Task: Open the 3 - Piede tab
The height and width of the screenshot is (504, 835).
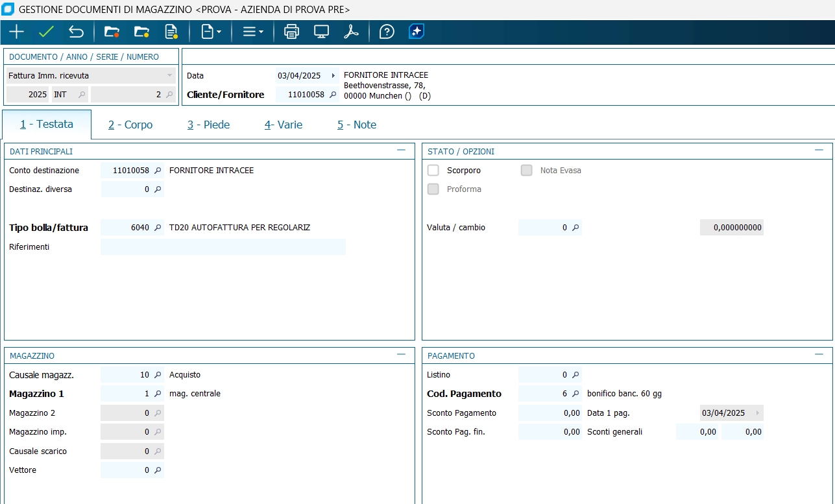Action: [x=208, y=125]
